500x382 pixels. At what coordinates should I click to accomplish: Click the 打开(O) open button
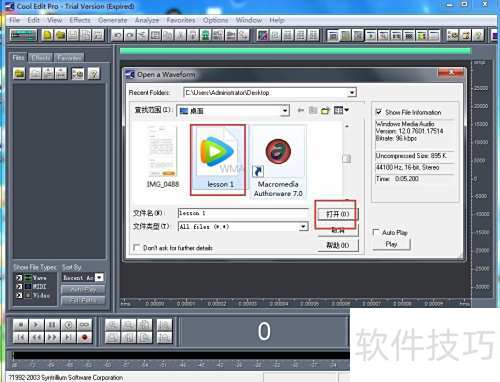click(x=337, y=214)
